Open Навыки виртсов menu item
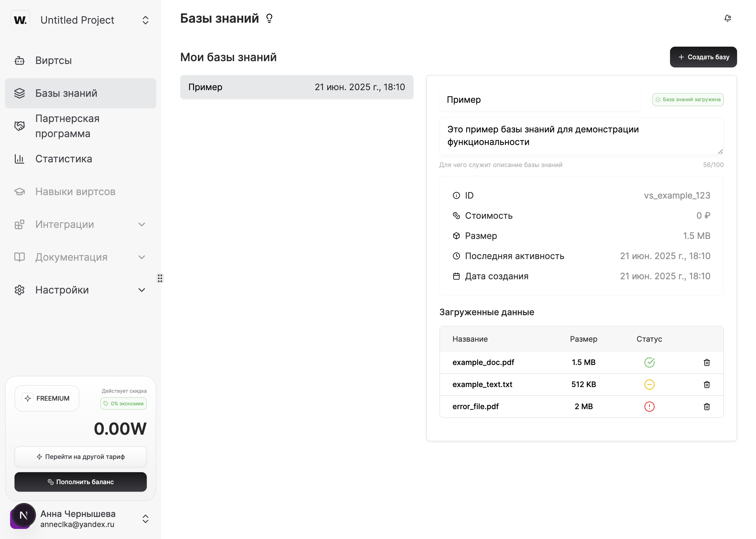Screen dimensions: 756x539 coord(81,192)
